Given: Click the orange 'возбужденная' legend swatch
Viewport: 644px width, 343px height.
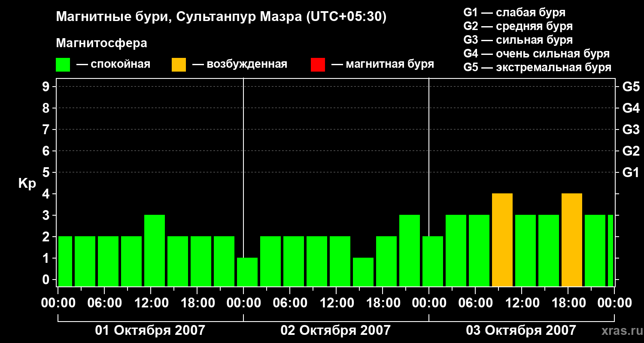Looking at the screenshot, I should point(179,65).
